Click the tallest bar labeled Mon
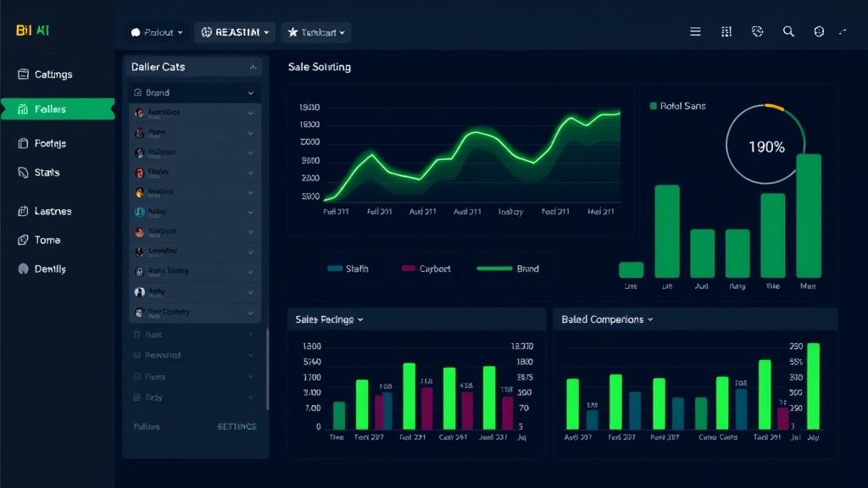Viewport: 868px width, 488px height. click(x=808, y=216)
